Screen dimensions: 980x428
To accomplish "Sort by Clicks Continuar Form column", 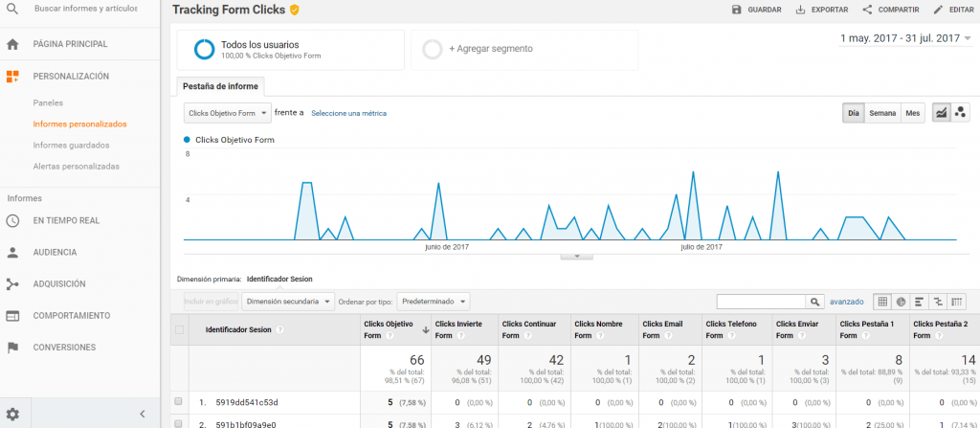I will [528, 329].
